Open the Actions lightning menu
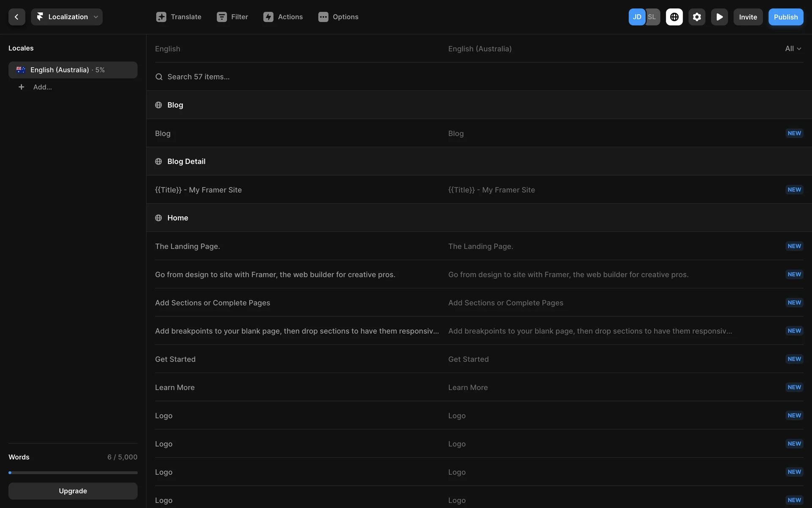Screen dimensions: 812x508 283,17
